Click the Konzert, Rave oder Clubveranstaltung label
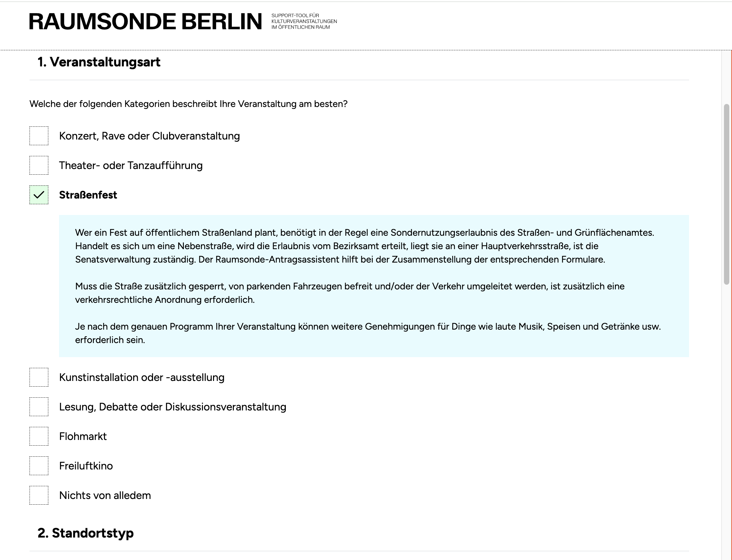This screenshot has height=560, width=732. [x=149, y=136]
